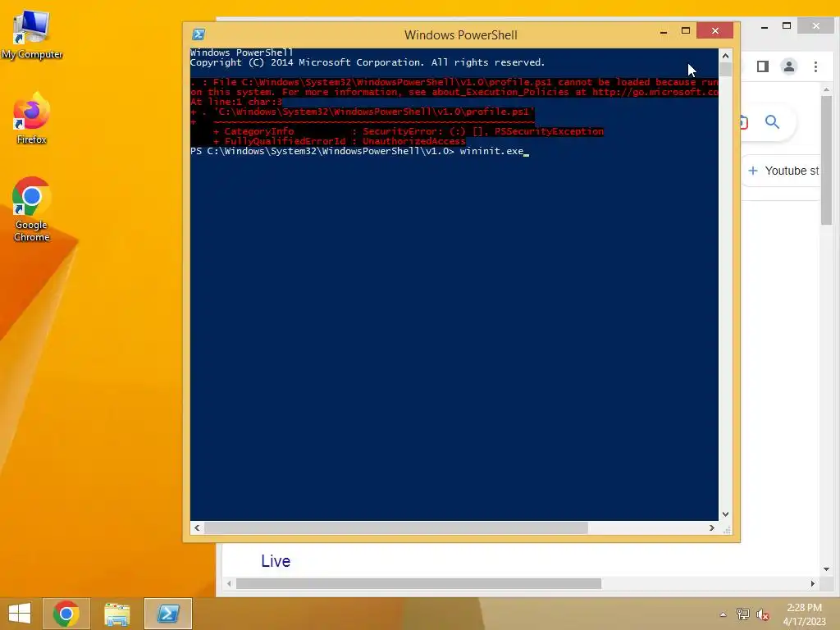Open Chrome's three-dot menu
840x630 pixels.
(815, 66)
